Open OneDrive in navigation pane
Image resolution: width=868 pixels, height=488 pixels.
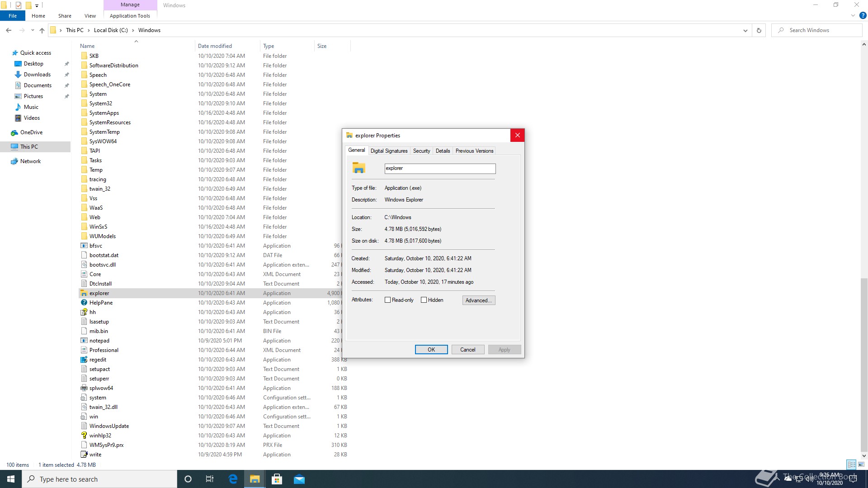(31, 132)
